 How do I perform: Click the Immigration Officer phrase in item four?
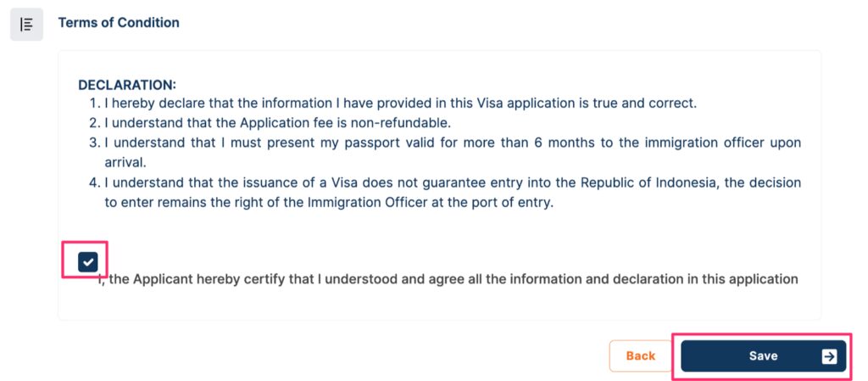(366, 203)
